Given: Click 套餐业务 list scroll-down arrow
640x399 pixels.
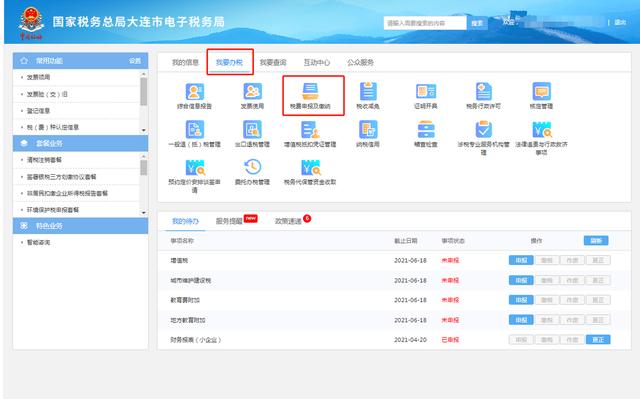Looking at the screenshot, I should click(144, 213).
